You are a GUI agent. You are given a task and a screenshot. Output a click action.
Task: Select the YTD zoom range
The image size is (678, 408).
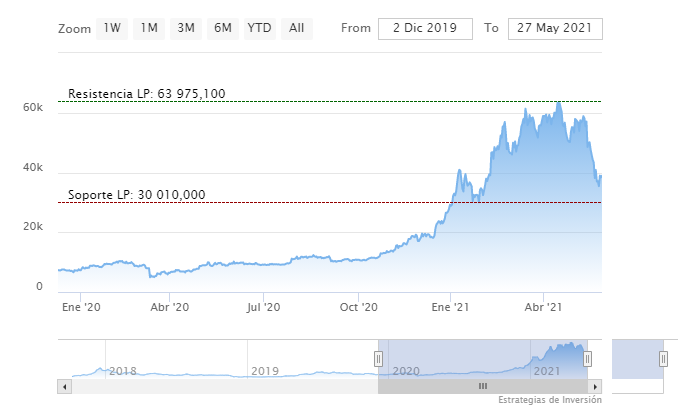pyautogui.click(x=259, y=28)
